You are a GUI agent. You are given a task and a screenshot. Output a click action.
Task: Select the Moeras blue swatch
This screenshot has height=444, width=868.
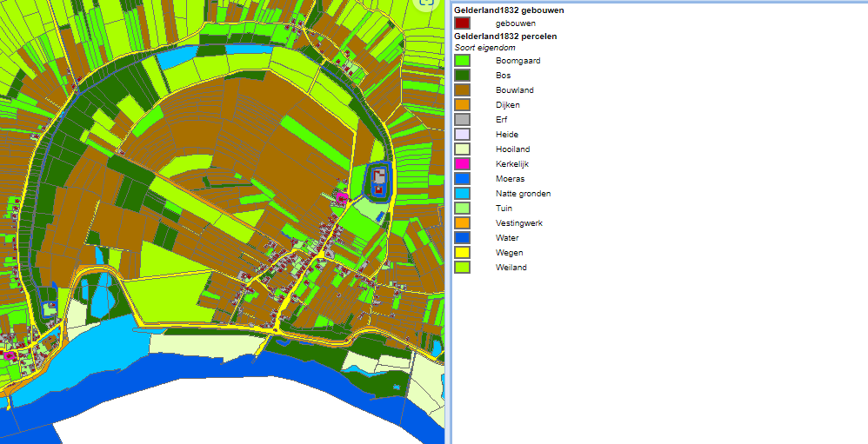point(462,179)
